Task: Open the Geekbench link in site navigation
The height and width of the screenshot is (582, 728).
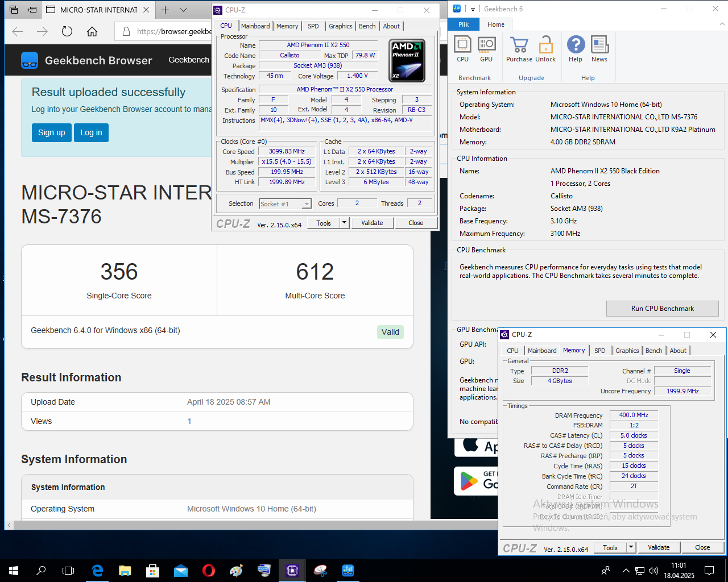Action: (189, 60)
